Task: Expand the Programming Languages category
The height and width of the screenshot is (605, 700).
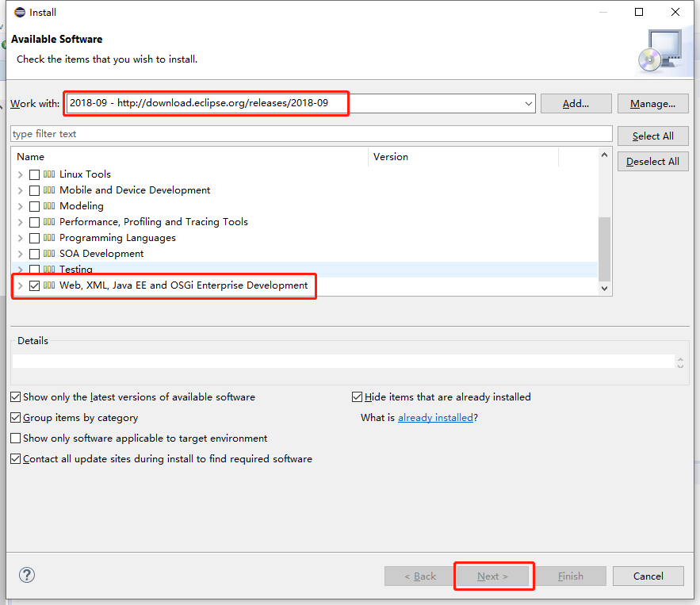Action: 20,238
